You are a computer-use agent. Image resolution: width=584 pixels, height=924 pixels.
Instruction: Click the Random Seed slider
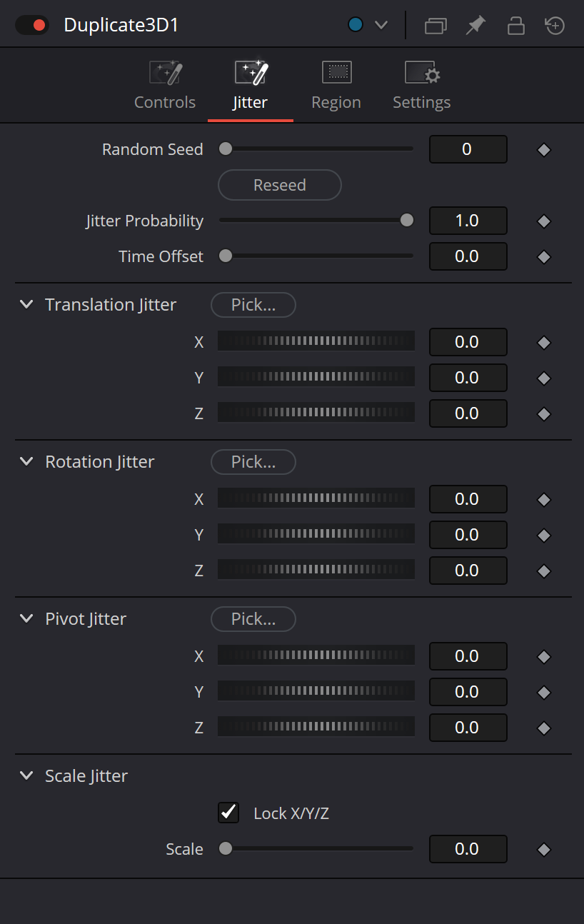pos(316,149)
